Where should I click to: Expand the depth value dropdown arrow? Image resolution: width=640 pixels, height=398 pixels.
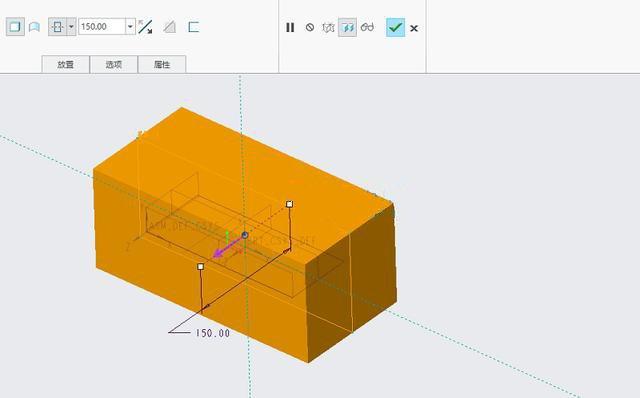130,27
